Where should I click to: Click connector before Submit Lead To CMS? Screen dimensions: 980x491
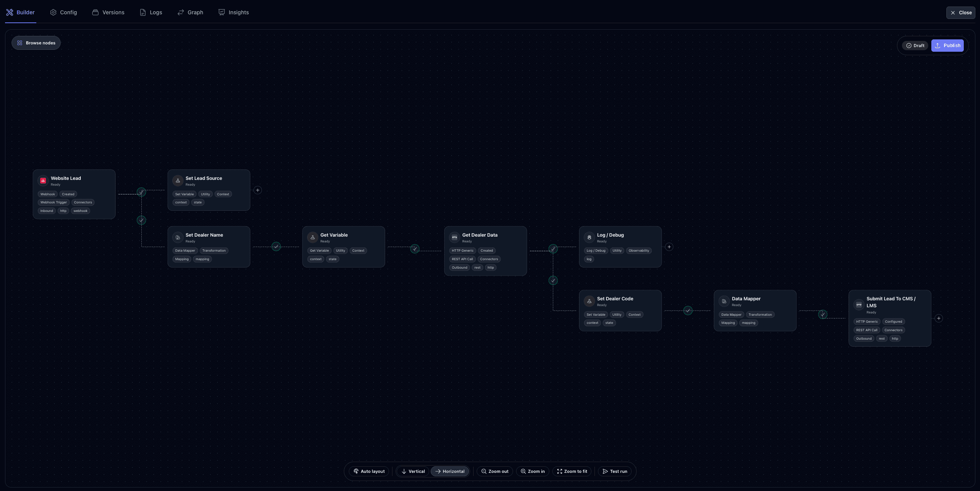click(822, 314)
